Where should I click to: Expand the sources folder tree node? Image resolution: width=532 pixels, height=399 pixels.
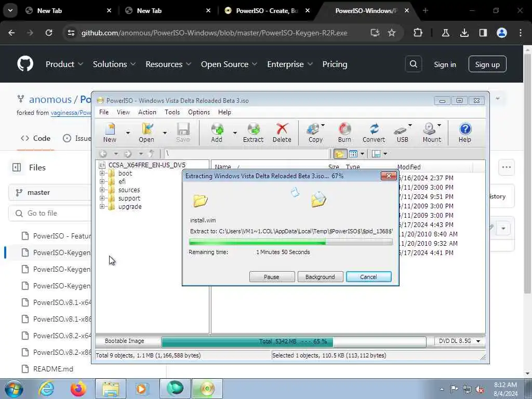pyautogui.click(x=102, y=190)
